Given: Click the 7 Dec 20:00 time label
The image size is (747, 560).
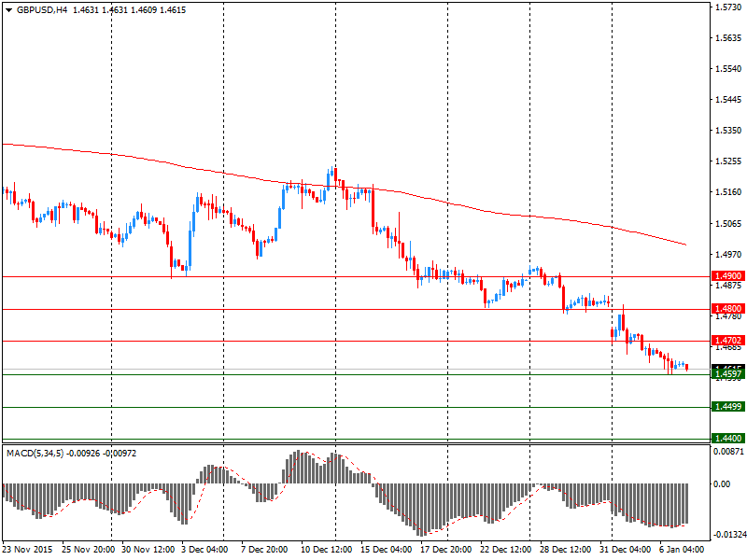Looking at the screenshot, I should [264, 550].
